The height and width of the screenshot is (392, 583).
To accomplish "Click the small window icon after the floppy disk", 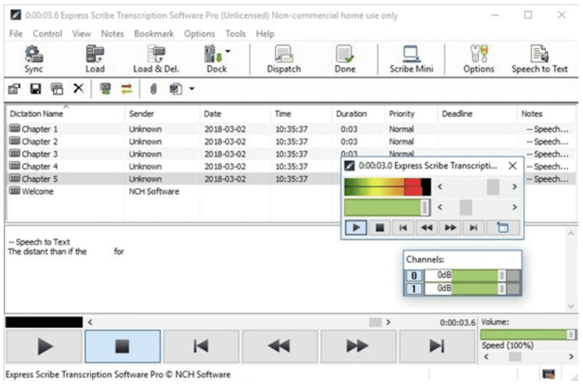I will point(57,89).
